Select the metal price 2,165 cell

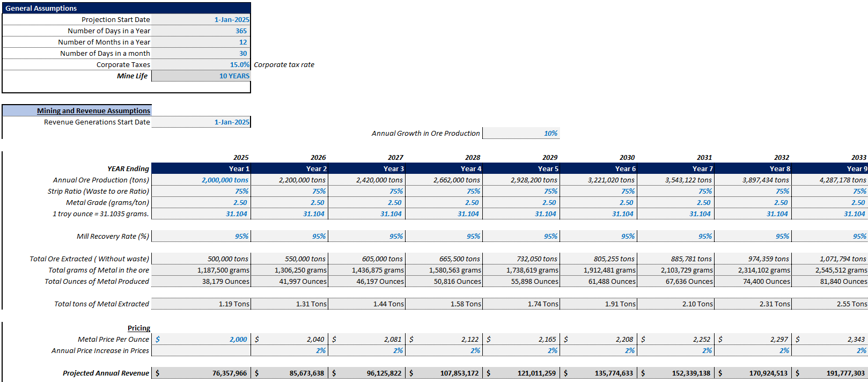521,339
